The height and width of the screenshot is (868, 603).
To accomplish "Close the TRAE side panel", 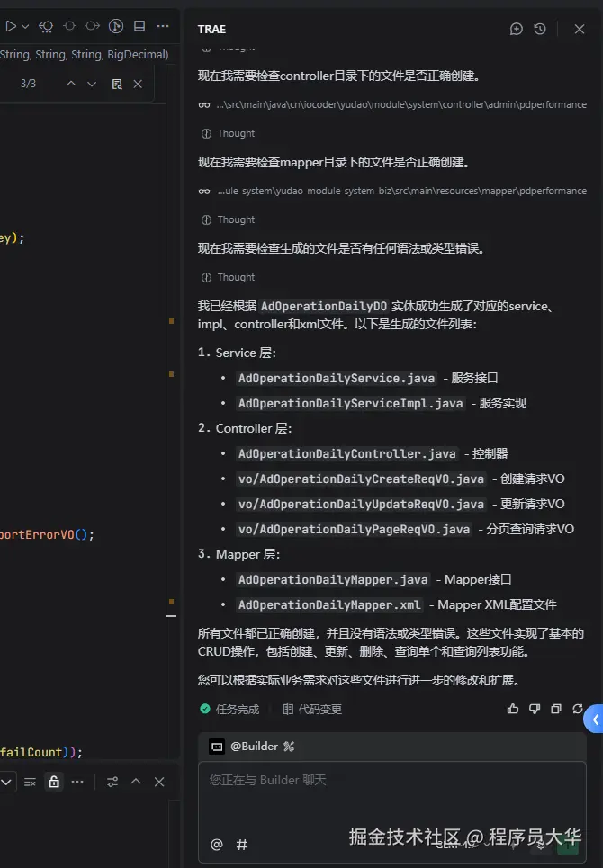I will [580, 29].
